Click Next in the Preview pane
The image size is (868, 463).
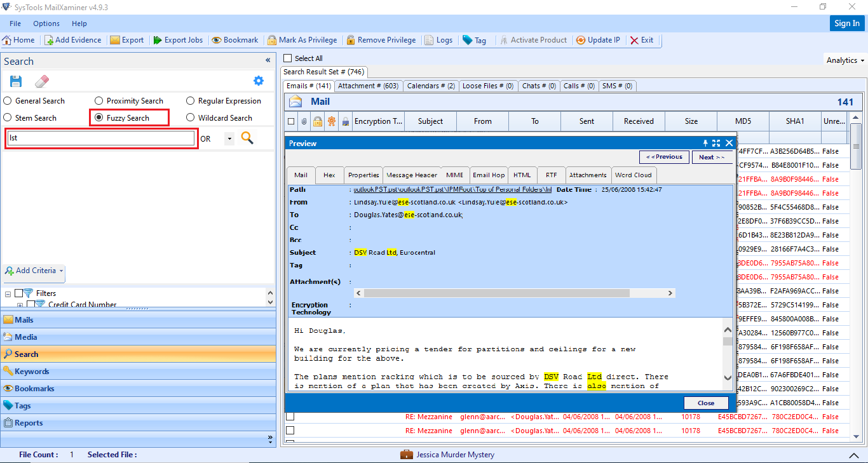pyautogui.click(x=712, y=157)
